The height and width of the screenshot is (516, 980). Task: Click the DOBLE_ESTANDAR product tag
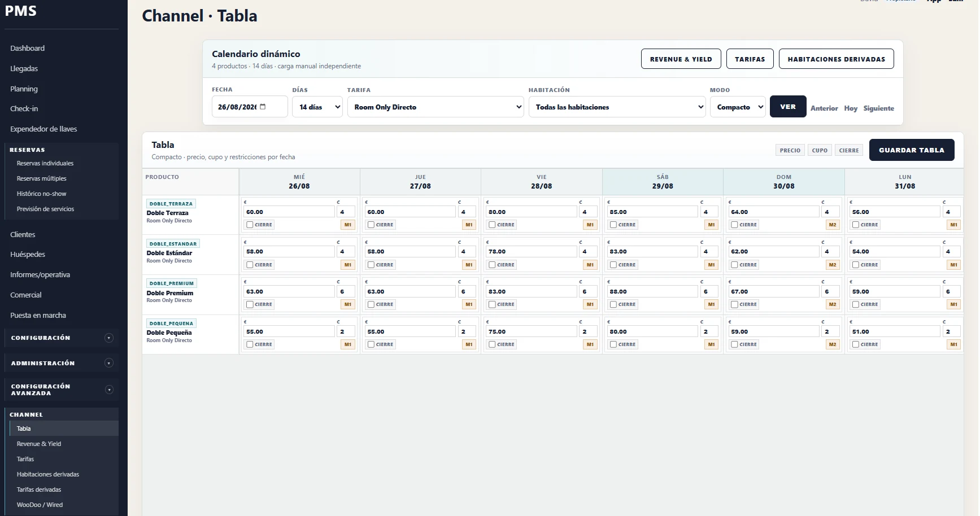[173, 244]
